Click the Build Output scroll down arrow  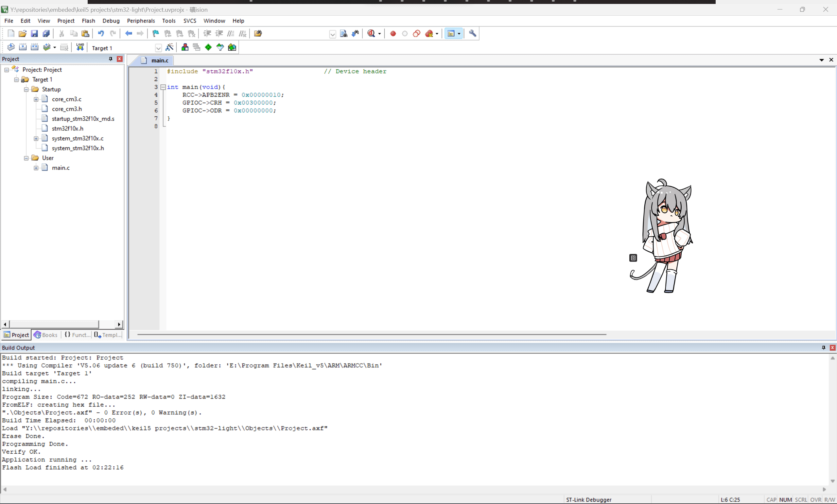(832, 481)
